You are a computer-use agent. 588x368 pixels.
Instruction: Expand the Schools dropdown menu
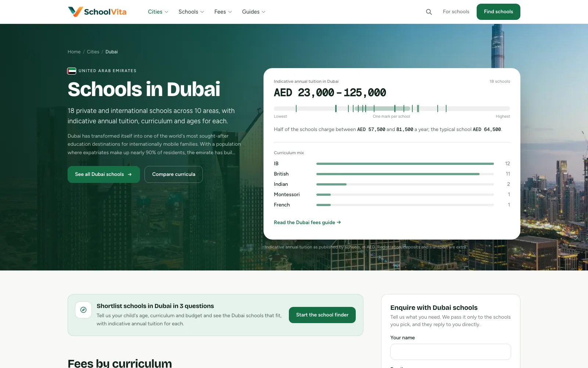(x=191, y=12)
